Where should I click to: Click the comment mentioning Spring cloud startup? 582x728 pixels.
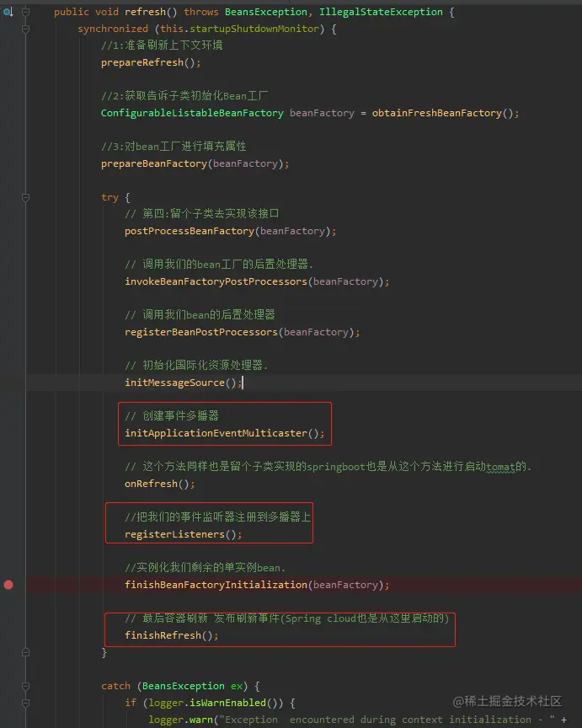[287, 618]
